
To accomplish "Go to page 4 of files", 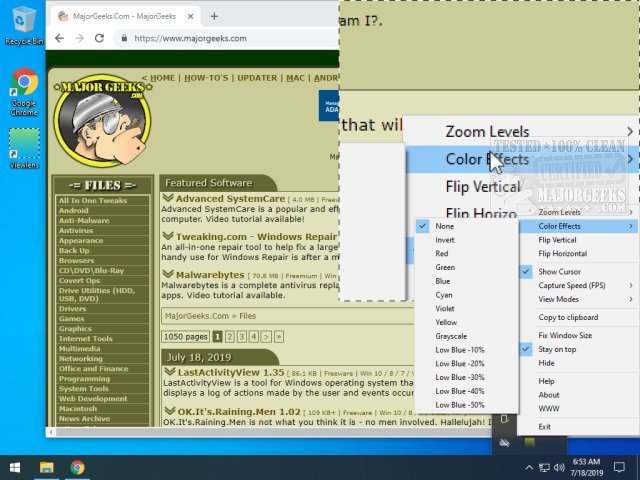I will pos(254,337).
